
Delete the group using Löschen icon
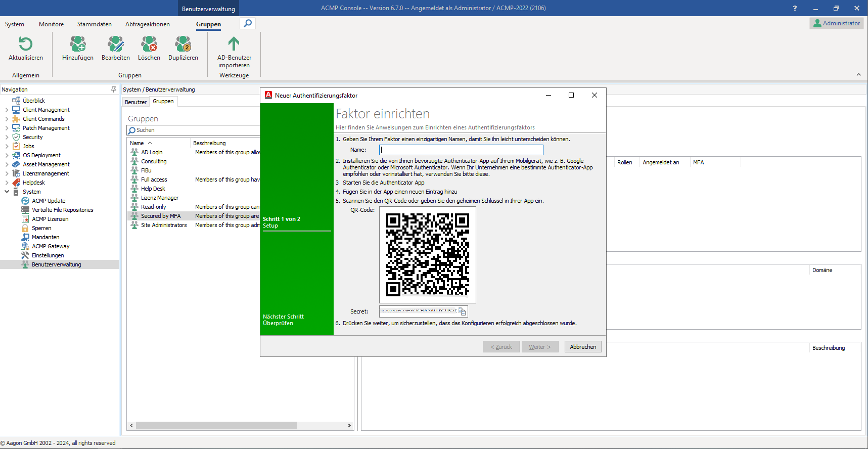[x=149, y=44]
